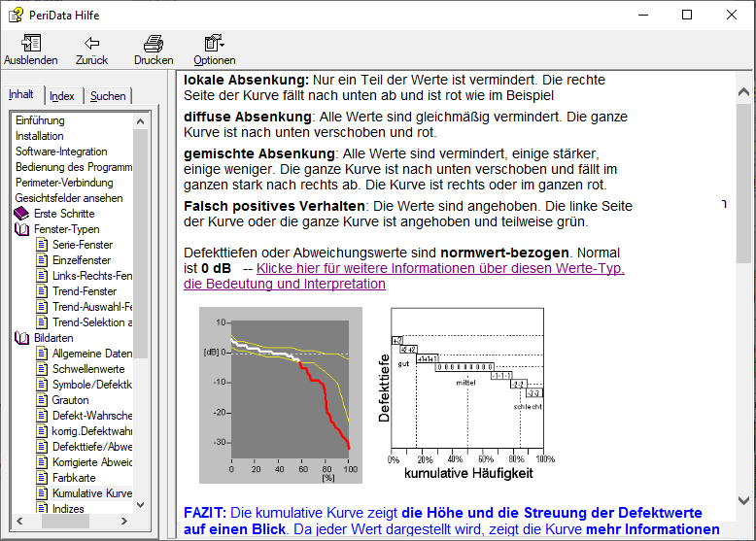
Task: Collapse the Fenster-Typen open book icon
Action: click(21, 229)
